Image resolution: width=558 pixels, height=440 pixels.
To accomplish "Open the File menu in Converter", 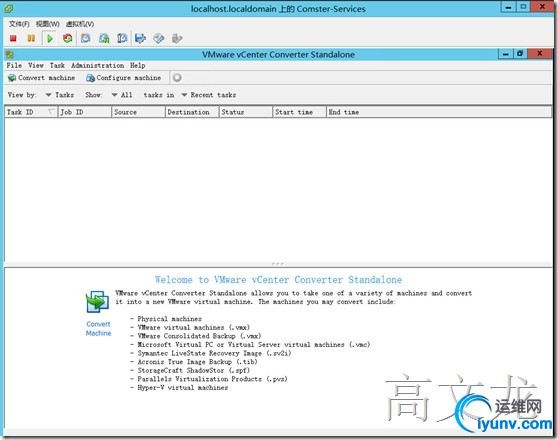I will [x=14, y=65].
